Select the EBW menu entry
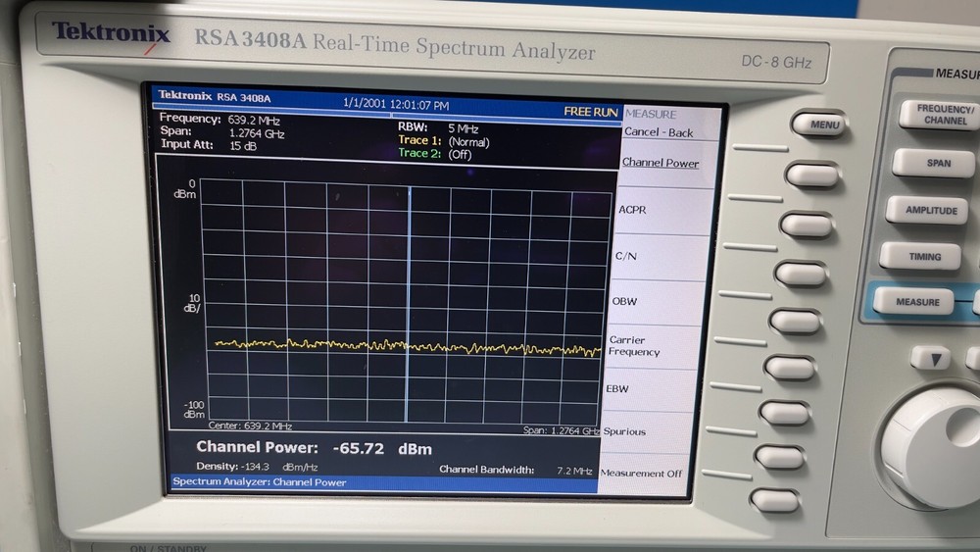 click(616, 389)
